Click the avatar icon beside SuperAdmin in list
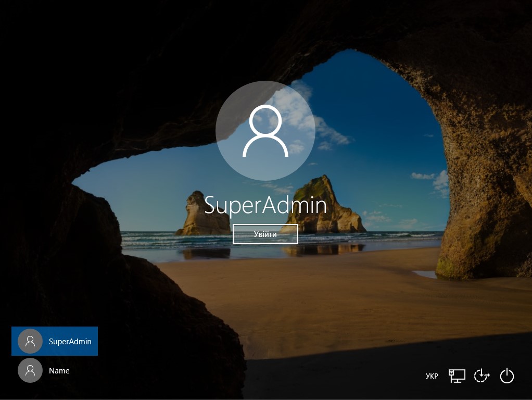 pos(30,341)
